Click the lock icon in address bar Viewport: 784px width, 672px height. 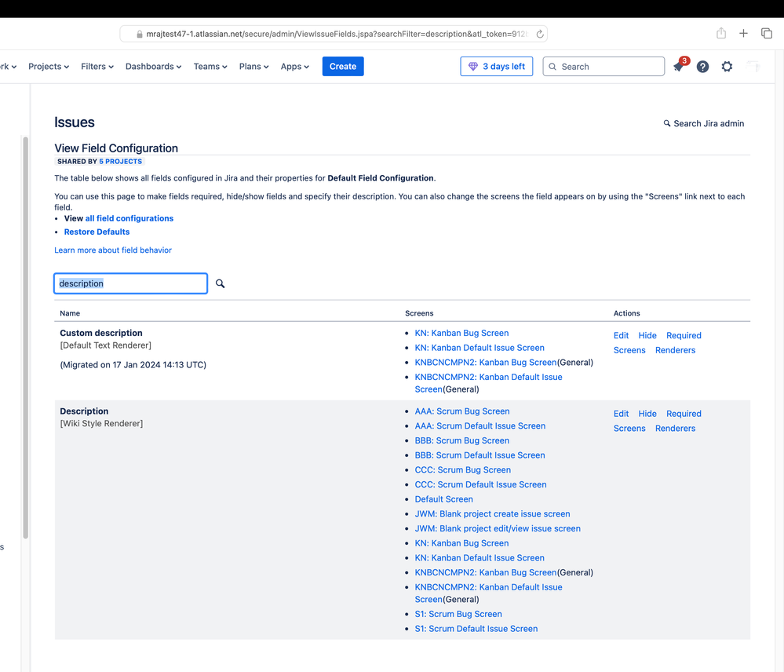point(140,34)
